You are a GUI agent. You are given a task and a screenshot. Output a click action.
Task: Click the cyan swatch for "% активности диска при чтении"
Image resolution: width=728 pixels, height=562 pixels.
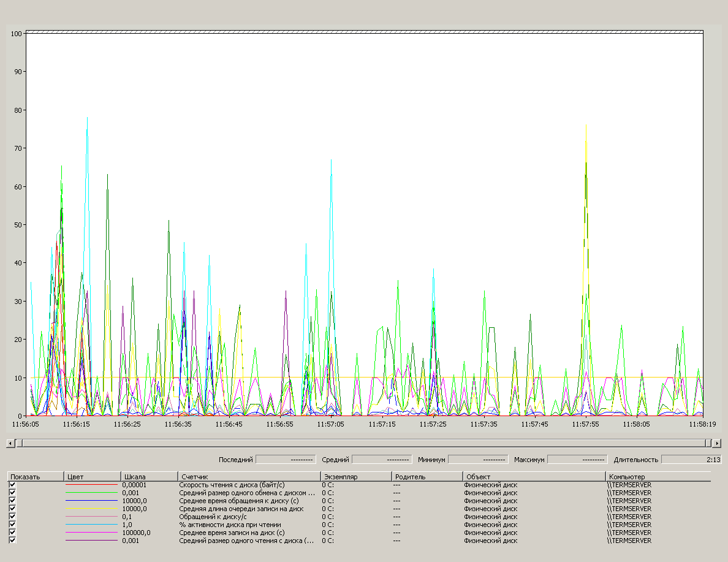pos(91,525)
